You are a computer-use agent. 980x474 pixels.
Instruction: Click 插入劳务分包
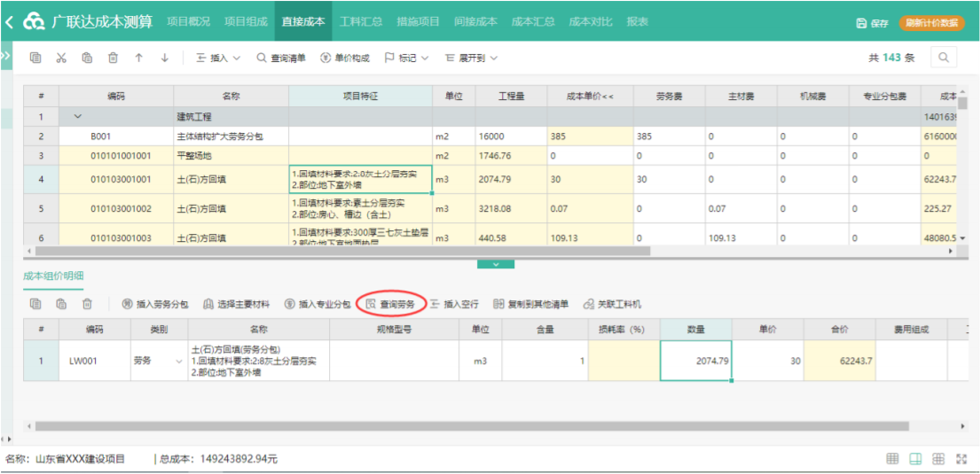click(x=155, y=305)
